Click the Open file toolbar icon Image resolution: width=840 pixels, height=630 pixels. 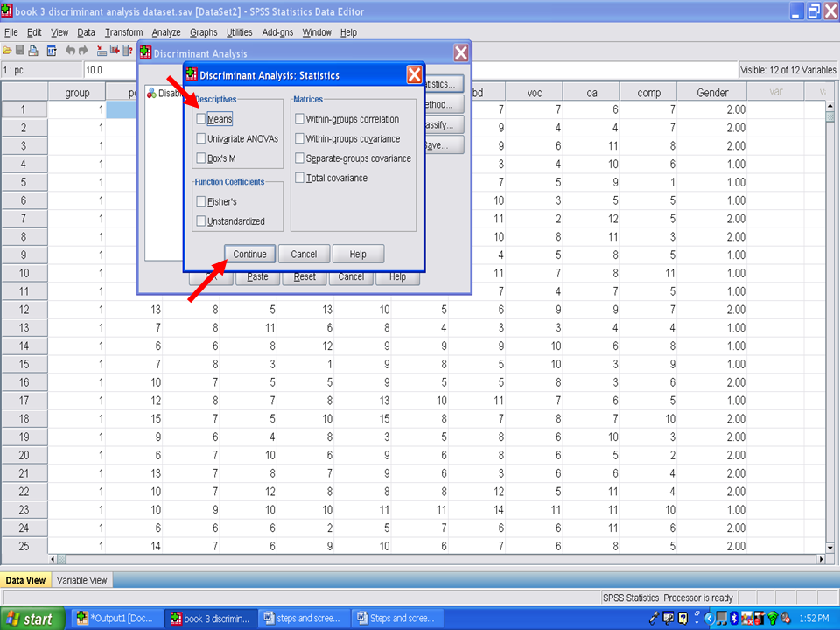(7, 51)
